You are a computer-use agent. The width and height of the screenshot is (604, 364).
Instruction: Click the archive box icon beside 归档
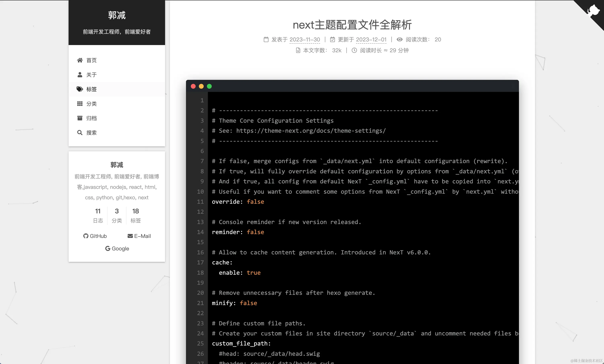tap(80, 118)
